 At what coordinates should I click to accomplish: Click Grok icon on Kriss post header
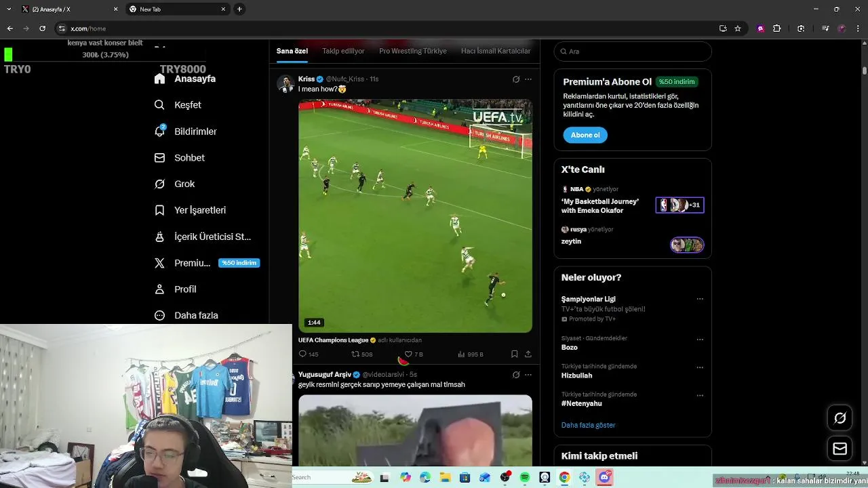[516, 79]
